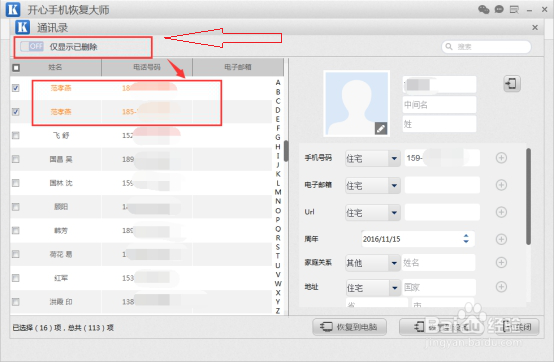554x362 pixels.
Task: Uncheck the first 范孝燕 contact checkbox
Action: click(16, 88)
